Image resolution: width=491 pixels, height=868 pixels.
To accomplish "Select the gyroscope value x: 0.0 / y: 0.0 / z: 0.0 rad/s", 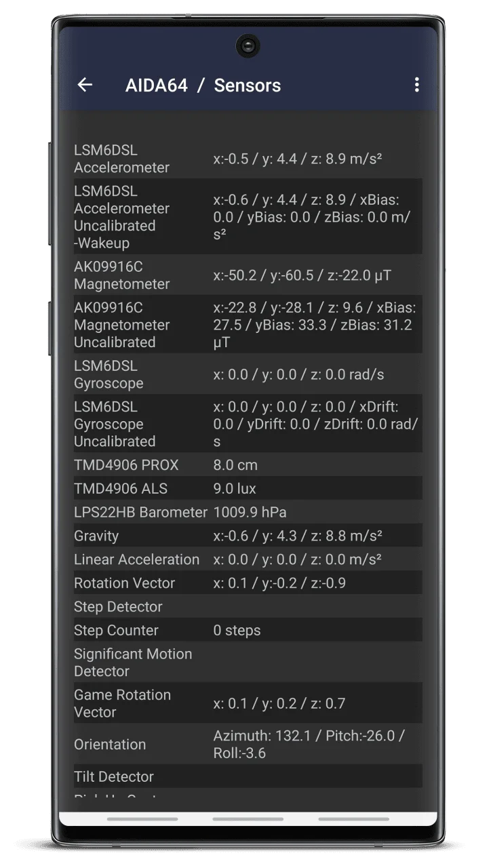I will pos(298,374).
